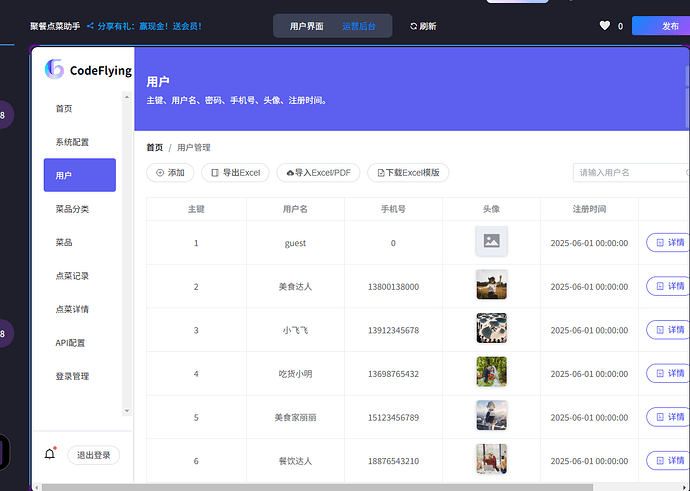Viewport: 690px width, 491px height.
Task: Open avatar thumbnail of 餐饮达人
Action: coord(492,459)
